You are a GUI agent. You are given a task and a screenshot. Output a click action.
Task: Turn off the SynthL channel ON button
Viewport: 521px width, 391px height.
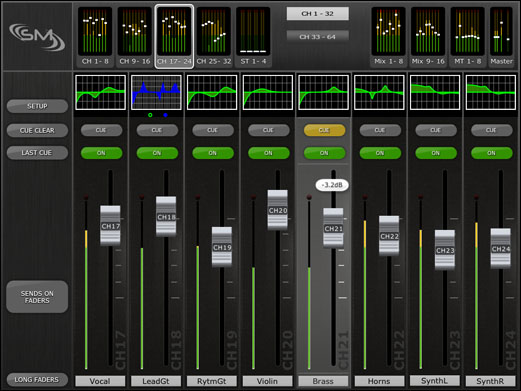436,153
